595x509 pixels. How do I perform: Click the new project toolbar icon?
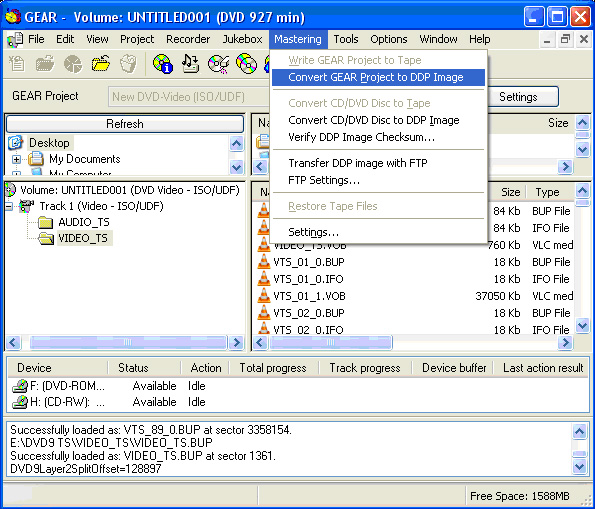point(17,63)
